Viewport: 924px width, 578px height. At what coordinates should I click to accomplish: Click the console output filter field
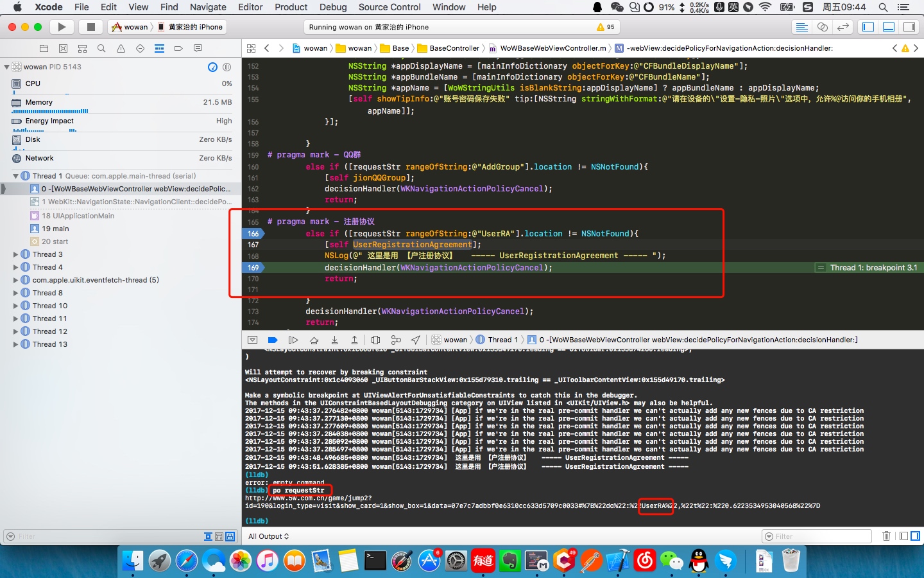click(817, 536)
